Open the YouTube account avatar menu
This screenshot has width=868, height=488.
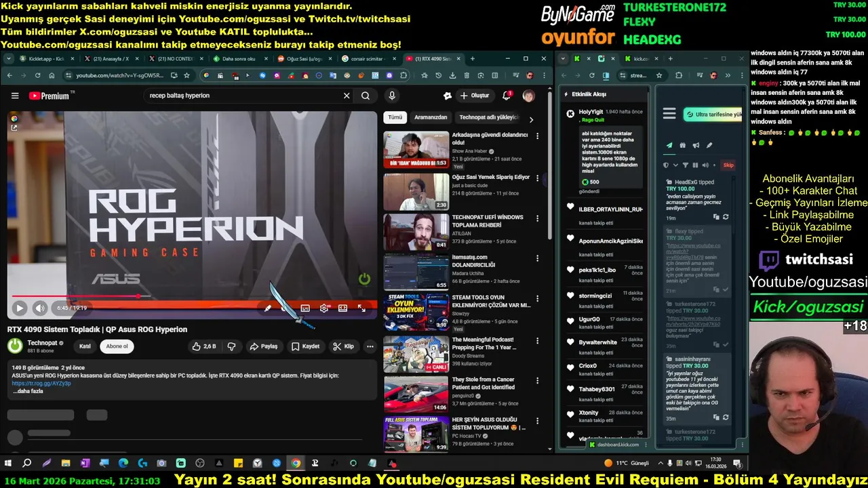click(x=529, y=96)
